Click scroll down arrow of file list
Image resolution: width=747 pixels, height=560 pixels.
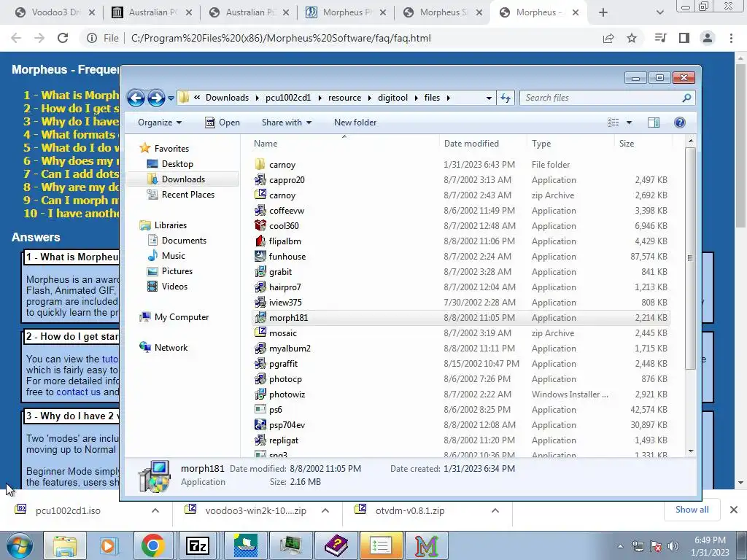coord(690,451)
